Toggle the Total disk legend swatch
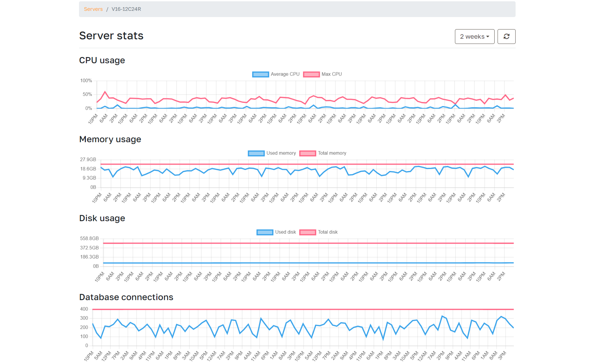 click(307, 232)
